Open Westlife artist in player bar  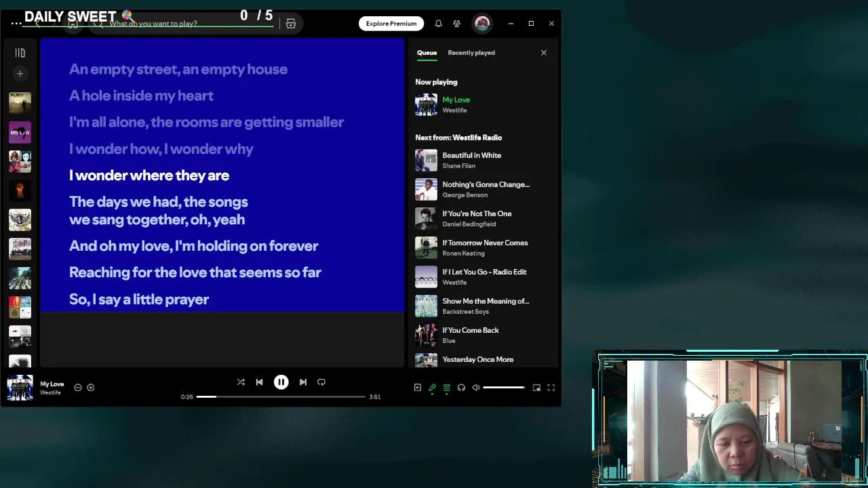[x=50, y=393]
